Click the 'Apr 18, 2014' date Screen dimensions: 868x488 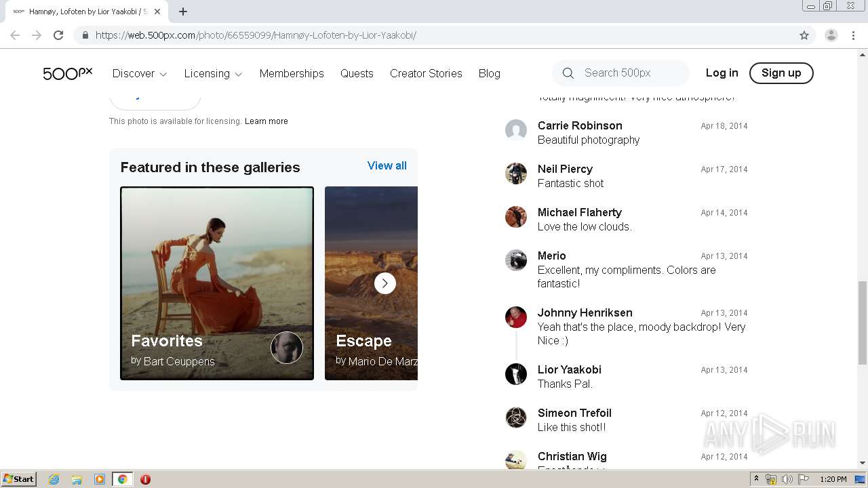point(724,126)
